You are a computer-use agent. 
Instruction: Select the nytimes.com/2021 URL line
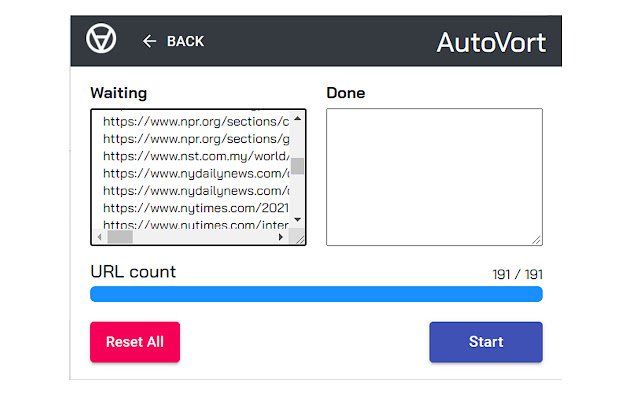(x=196, y=208)
